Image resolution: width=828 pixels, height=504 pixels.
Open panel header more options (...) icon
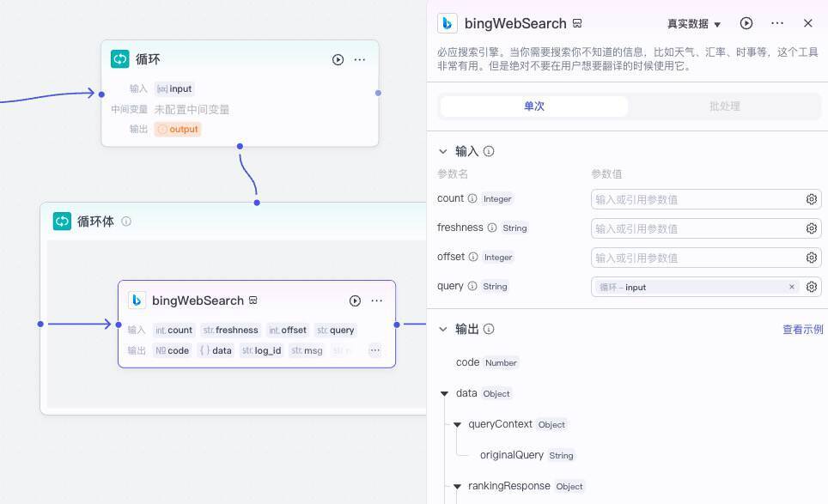tap(777, 23)
